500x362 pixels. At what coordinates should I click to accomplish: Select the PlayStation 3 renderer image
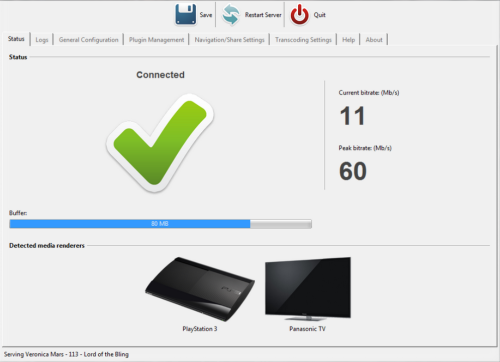point(200,289)
